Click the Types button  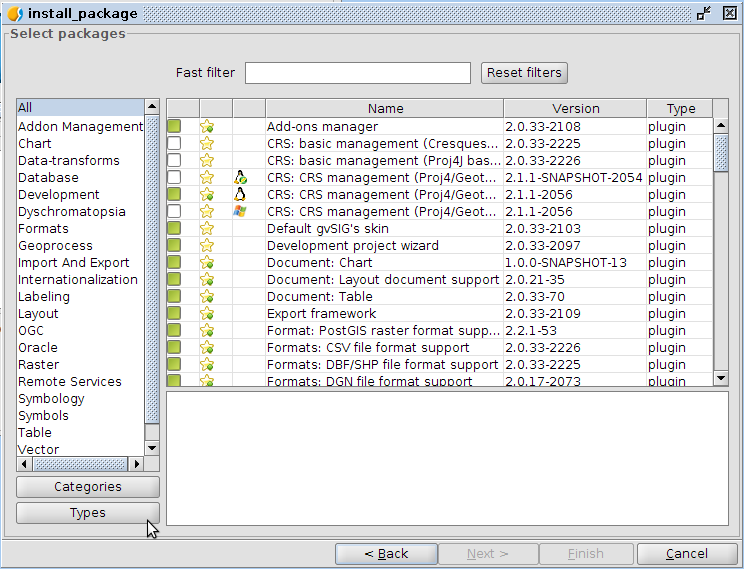(x=88, y=513)
